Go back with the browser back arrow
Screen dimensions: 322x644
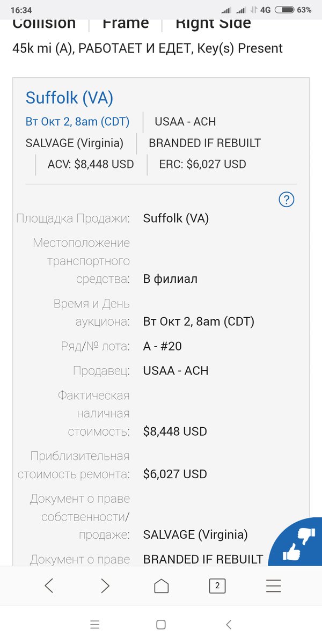coord(49,586)
